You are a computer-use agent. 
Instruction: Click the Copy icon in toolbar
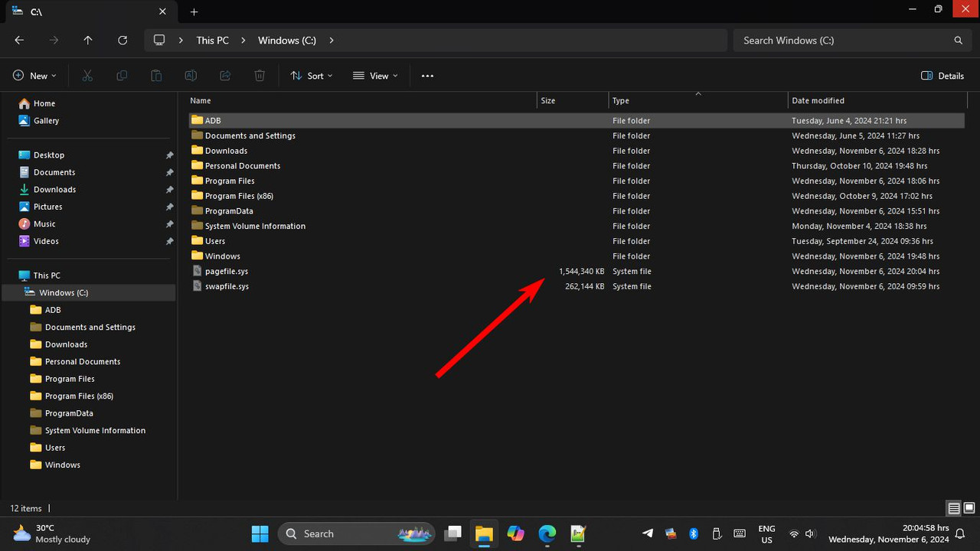point(122,76)
